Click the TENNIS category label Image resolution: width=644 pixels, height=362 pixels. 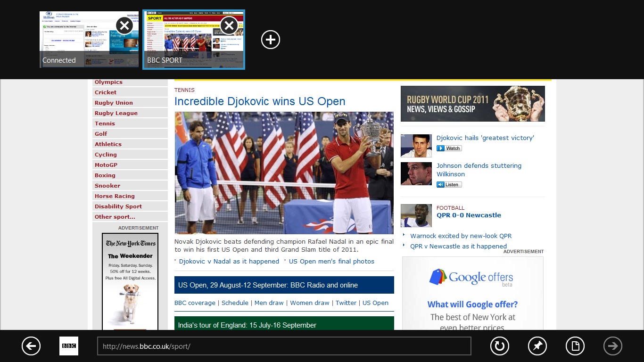pos(184,90)
